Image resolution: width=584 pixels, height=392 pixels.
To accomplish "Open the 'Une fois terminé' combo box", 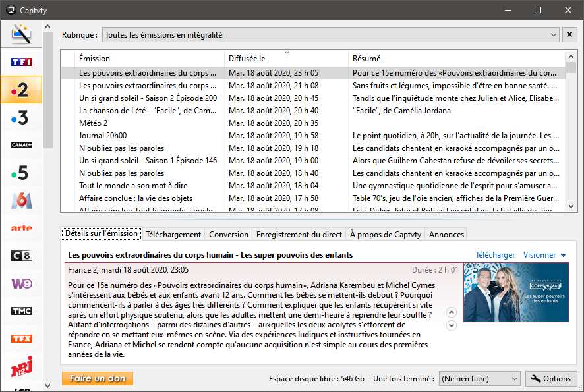I will [480, 379].
